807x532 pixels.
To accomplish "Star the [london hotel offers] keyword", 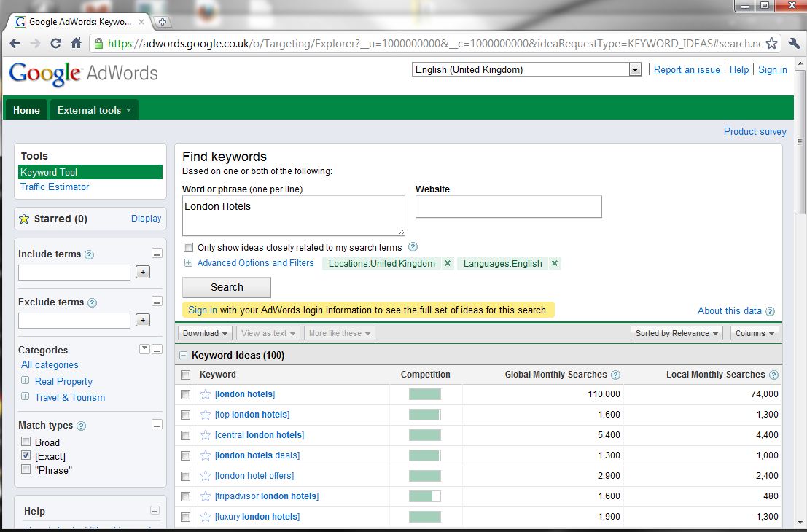I will coord(206,476).
